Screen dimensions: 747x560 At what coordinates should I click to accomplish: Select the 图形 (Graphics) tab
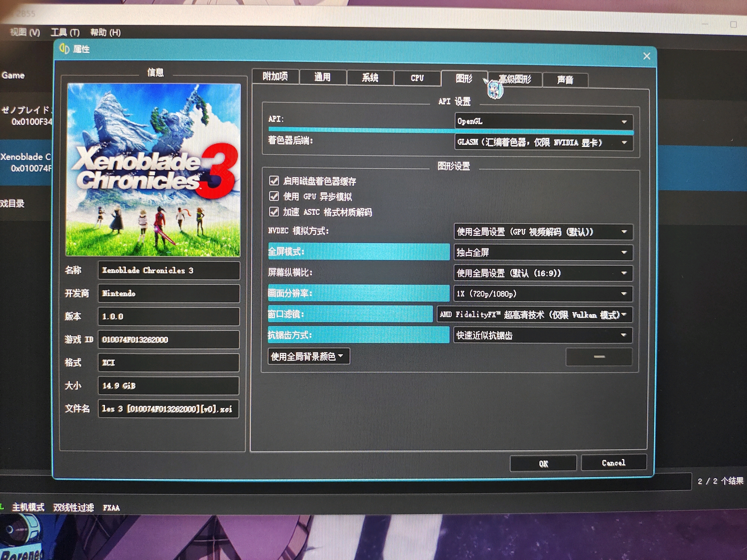tap(464, 78)
